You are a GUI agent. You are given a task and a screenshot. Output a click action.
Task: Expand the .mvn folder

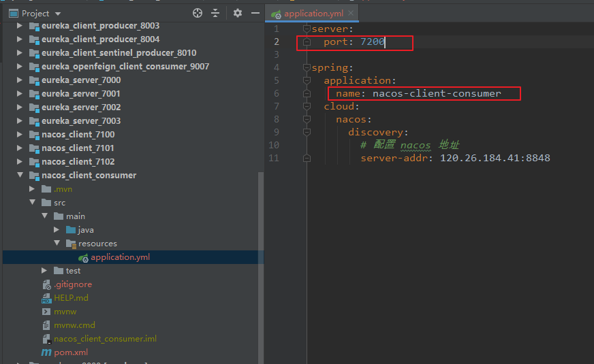(x=32, y=189)
